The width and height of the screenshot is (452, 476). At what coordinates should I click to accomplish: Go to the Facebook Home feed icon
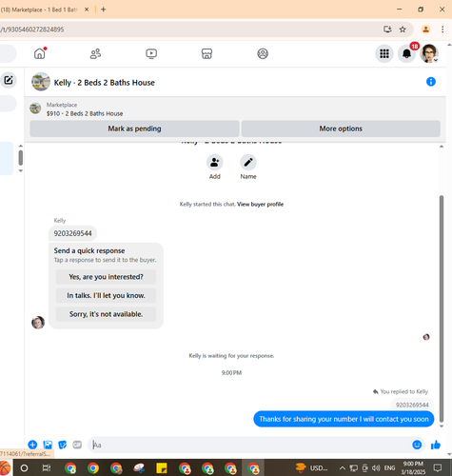pyautogui.click(x=40, y=53)
